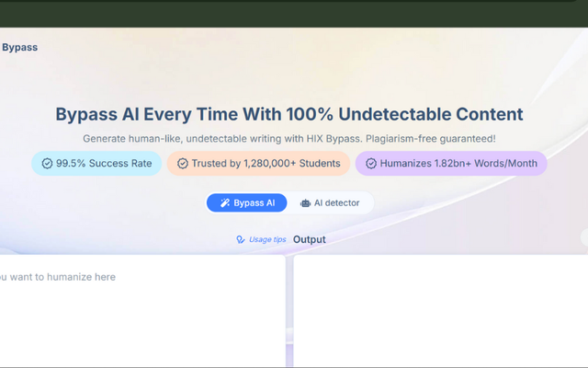This screenshot has height=368, width=588.
Task: Click the check icon in Success Rate badge
Action: click(47, 164)
